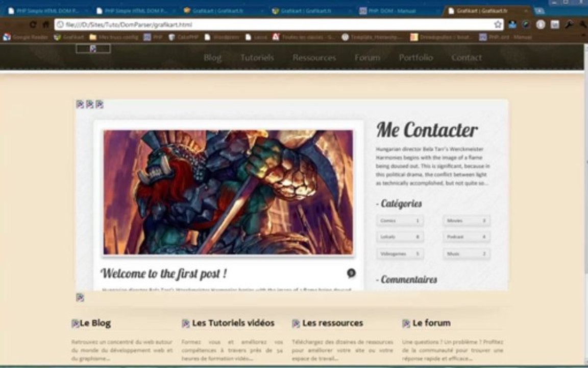Select the Music category
Viewport: 588px width, 368px height.
coord(467,254)
